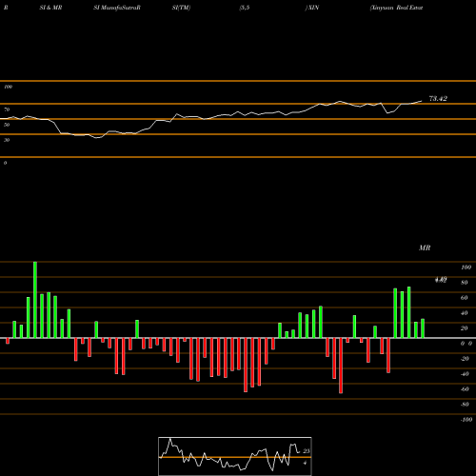Click the tallest green bar in MR histogram
Viewport: 476px width, 476px height.
[35, 300]
